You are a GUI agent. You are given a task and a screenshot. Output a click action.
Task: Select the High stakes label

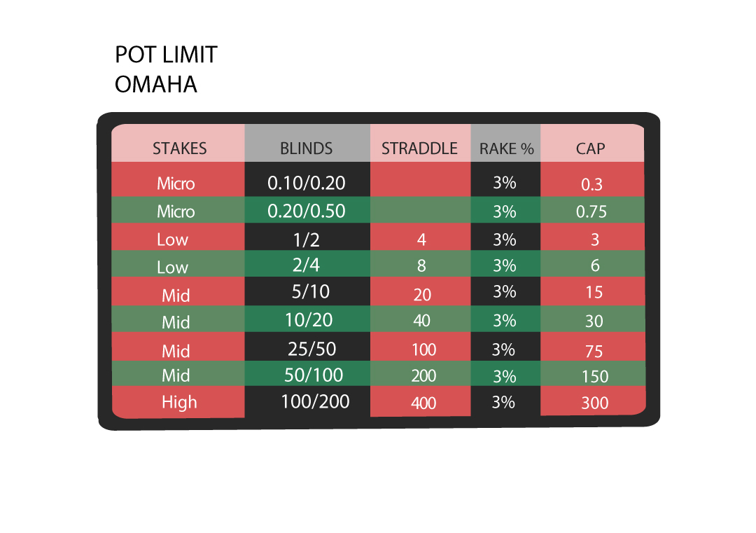[x=179, y=402]
